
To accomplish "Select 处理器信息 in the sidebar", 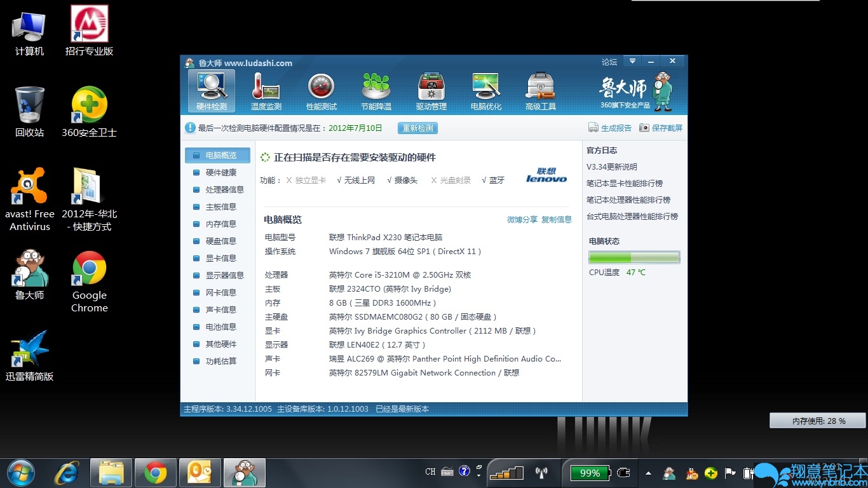I will pos(217,189).
